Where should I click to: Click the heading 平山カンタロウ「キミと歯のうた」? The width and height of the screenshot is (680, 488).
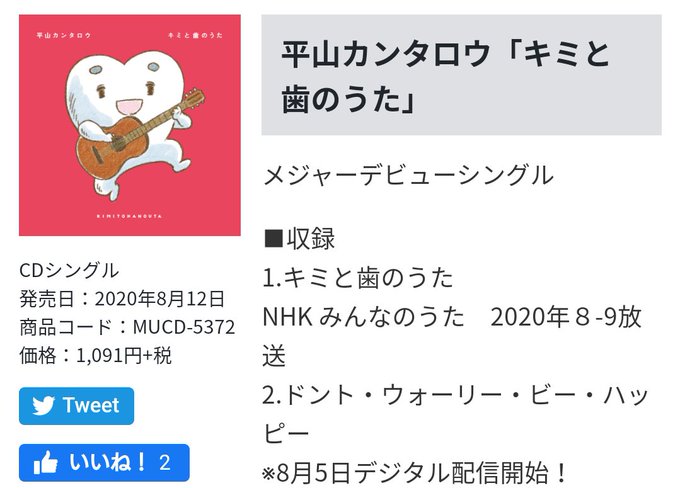click(x=446, y=77)
